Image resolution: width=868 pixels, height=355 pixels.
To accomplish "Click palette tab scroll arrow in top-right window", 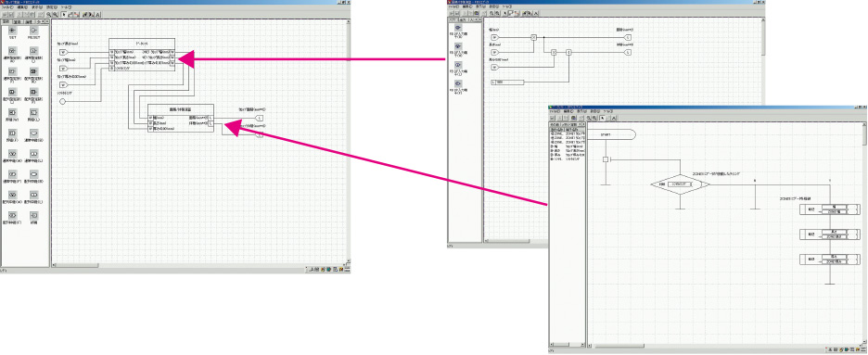I will coord(479,19).
